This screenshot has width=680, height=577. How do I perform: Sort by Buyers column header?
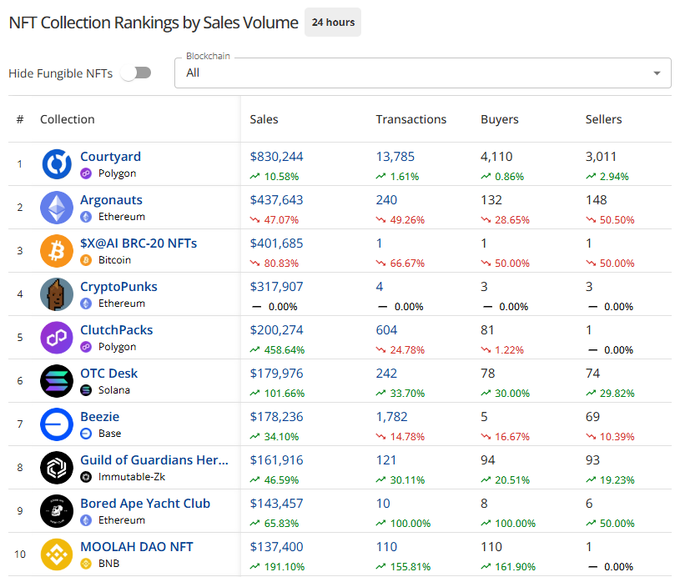[x=500, y=119]
